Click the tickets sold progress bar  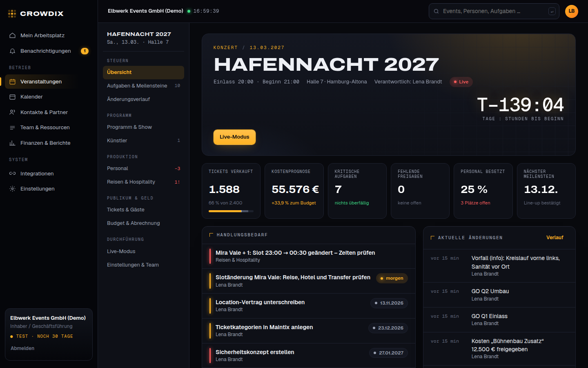click(x=231, y=211)
